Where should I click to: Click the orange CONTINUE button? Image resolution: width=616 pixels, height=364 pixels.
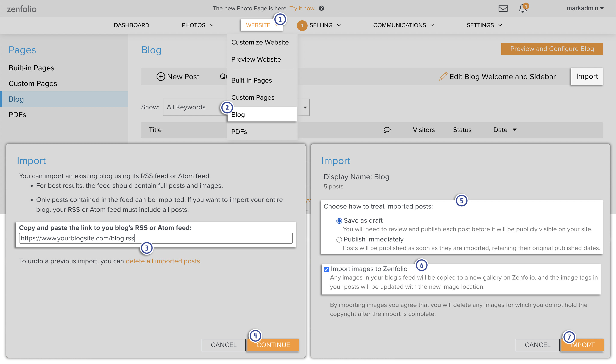[x=273, y=345]
